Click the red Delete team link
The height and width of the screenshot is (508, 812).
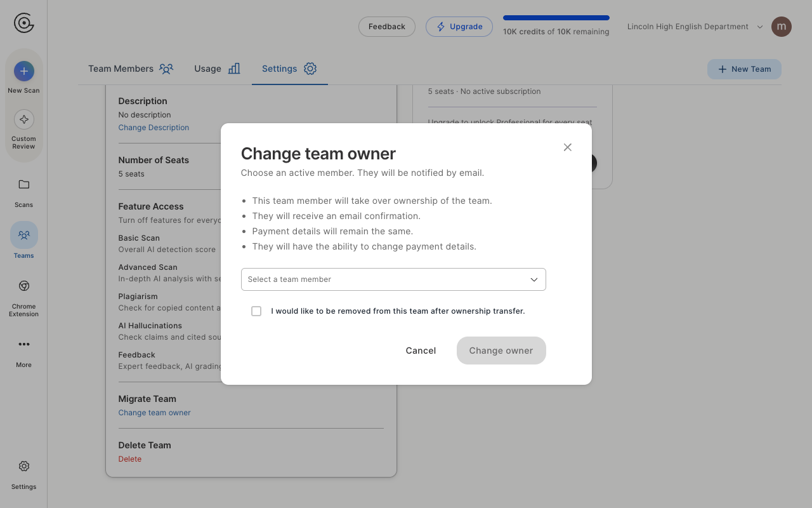point(130,459)
